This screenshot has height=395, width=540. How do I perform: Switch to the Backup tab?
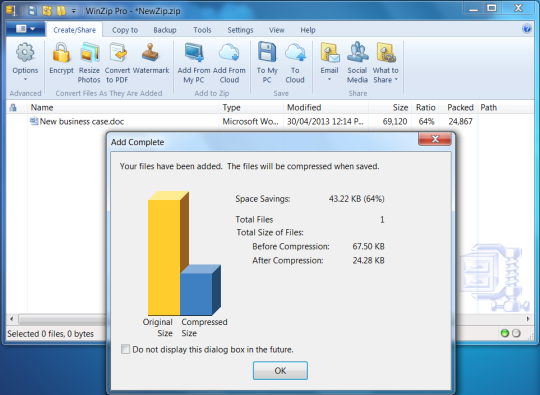[165, 30]
